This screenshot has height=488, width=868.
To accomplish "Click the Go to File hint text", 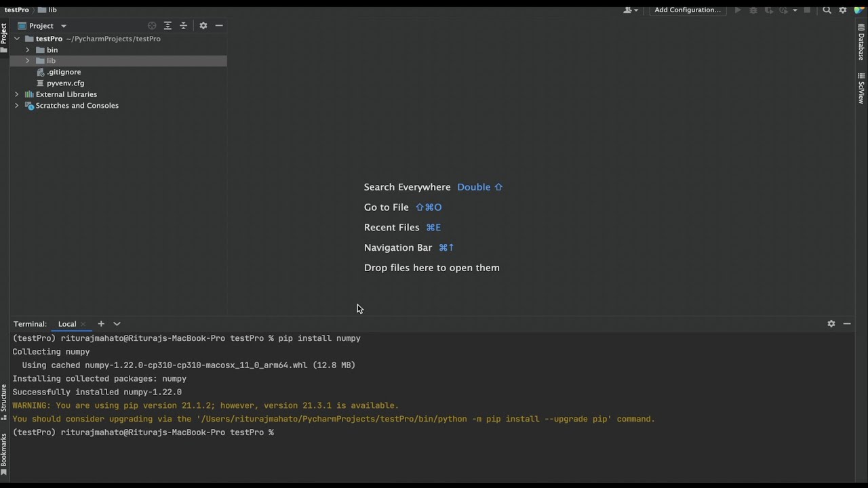I will click(x=386, y=207).
